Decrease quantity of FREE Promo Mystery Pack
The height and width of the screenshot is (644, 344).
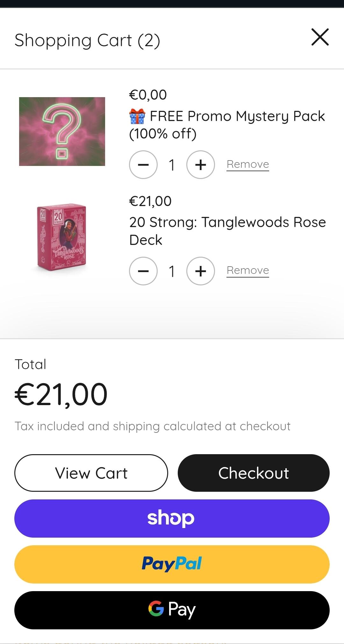pyautogui.click(x=143, y=165)
